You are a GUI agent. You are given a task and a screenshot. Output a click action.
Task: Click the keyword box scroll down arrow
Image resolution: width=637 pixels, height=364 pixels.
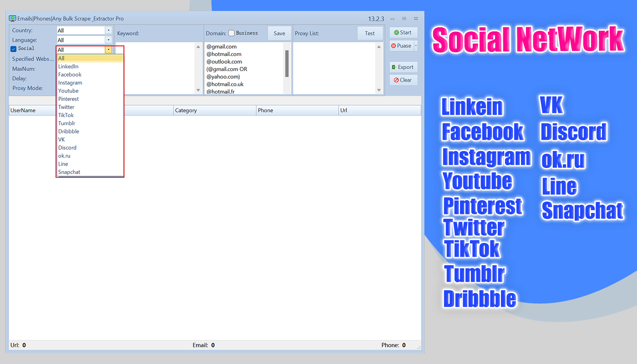tap(198, 91)
